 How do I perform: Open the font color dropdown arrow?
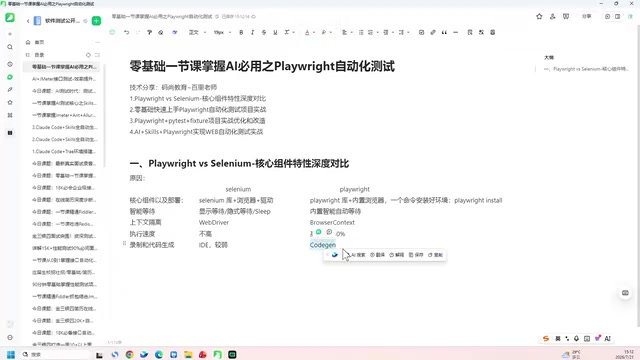pos(313,32)
